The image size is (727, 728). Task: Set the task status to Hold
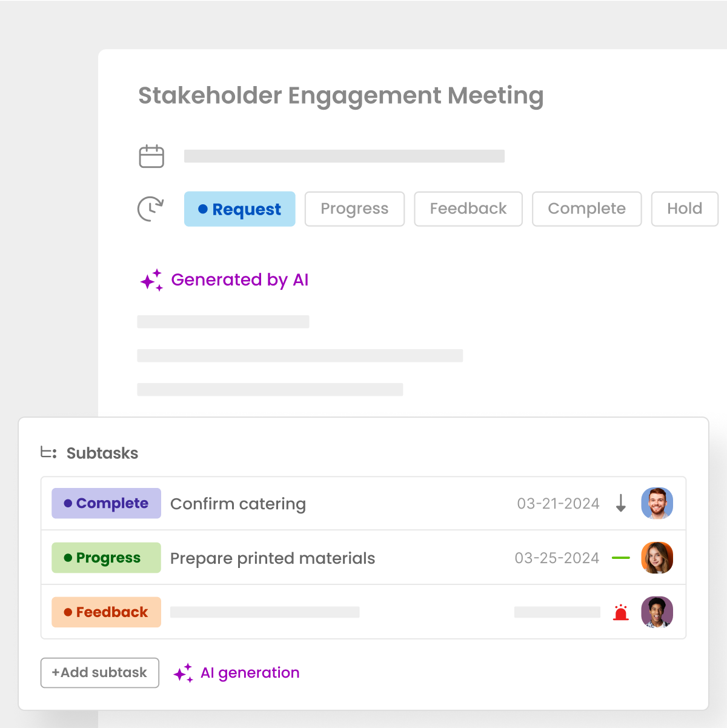point(684,209)
